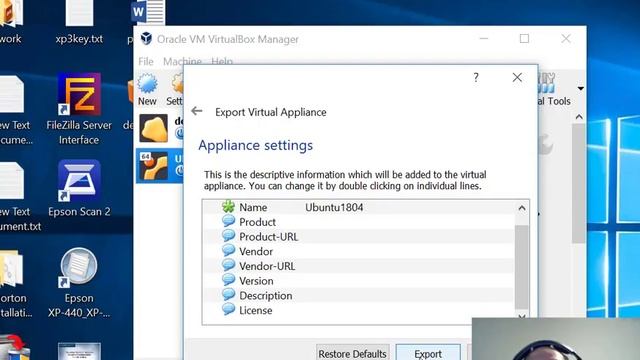Select the Description row label

266,296
